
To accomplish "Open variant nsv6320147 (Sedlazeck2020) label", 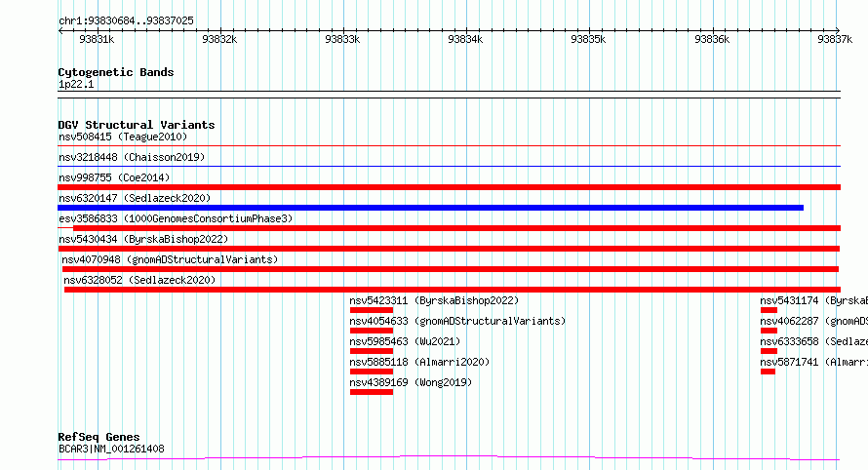I will click(x=135, y=198).
